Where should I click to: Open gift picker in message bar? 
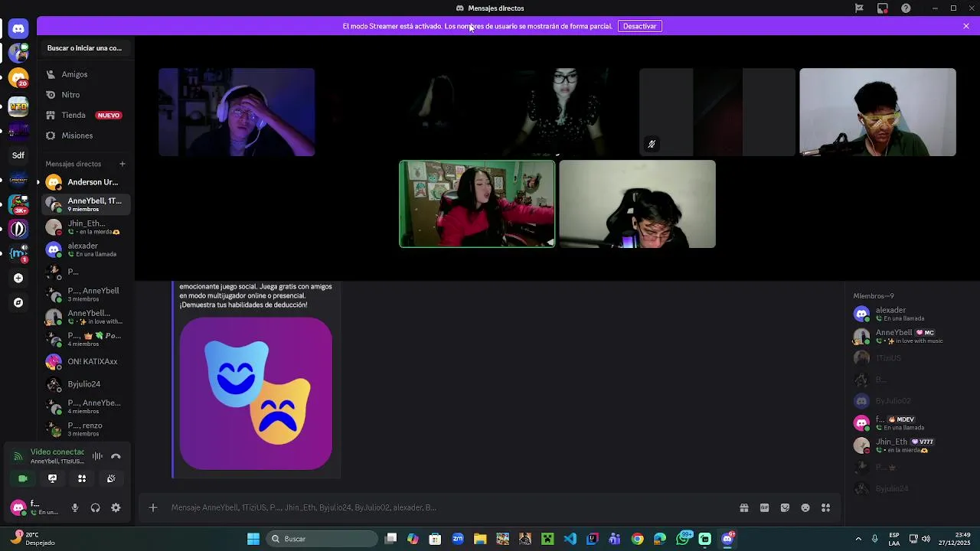743,507
